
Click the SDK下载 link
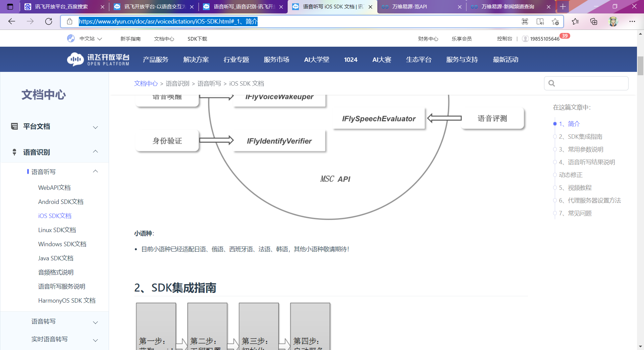[x=197, y=39]
